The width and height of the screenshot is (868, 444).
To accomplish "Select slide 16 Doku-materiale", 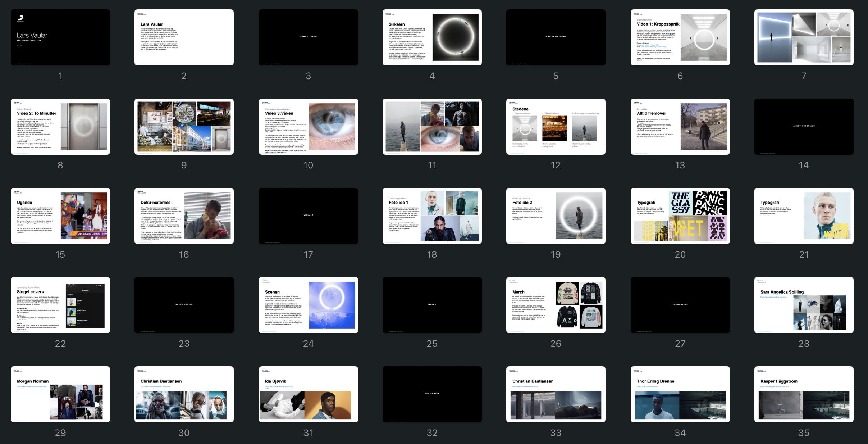I will [184, 216].
